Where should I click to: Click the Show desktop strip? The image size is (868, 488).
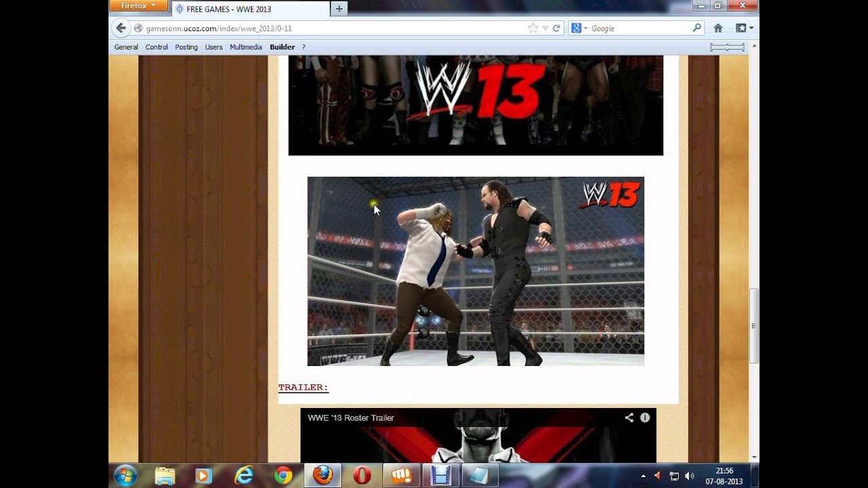click(754, 476)
